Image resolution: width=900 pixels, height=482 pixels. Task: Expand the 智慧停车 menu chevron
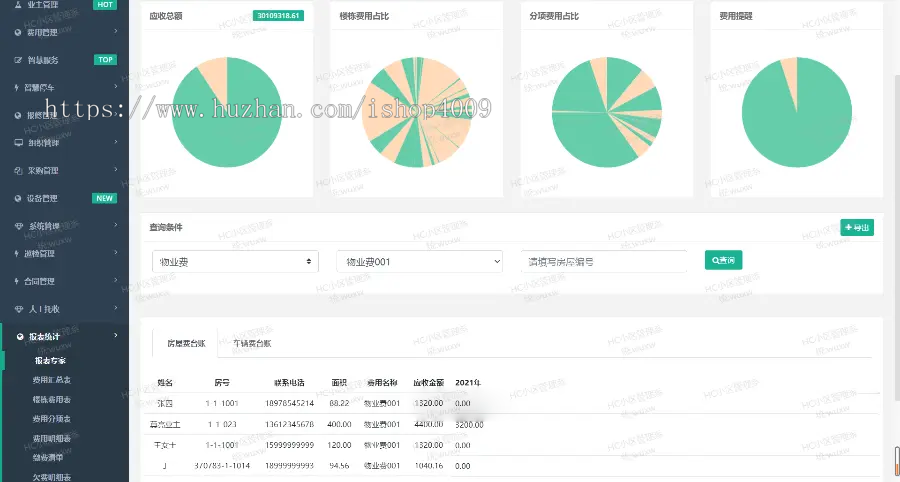coord(115,87)
